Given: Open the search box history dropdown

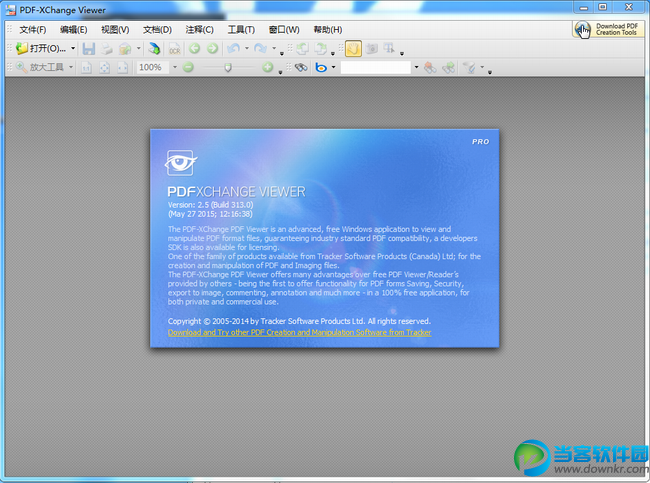Looking at the screenshot, I should [x=416, y=67].
